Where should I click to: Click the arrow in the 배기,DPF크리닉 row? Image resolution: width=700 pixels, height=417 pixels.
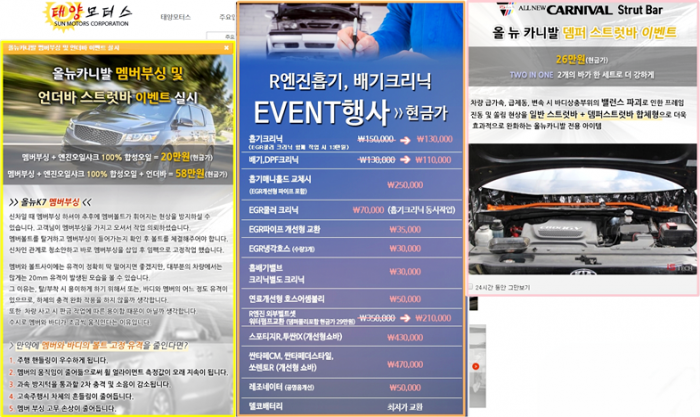405,160
